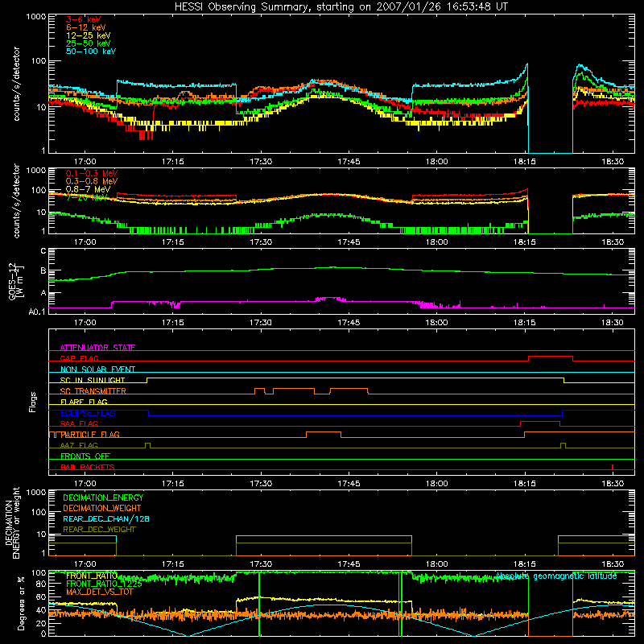Click the GOES-12 axis label
The width and height of the screenshot is (644, 644).
click(16, 281)
